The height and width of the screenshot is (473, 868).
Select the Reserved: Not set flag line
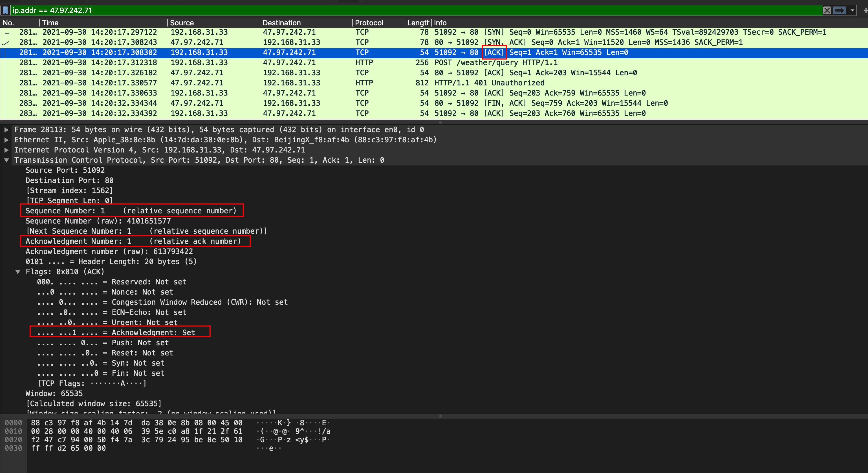coord(112,282)
